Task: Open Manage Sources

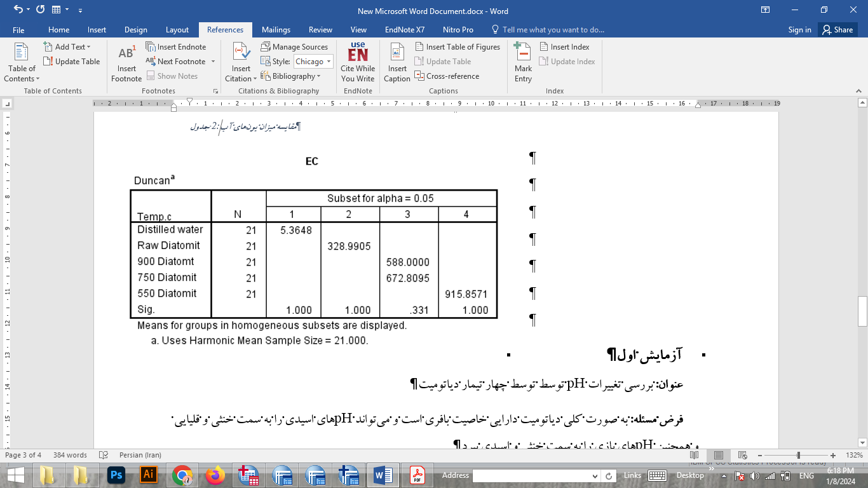Action: (x=294, y=47)
